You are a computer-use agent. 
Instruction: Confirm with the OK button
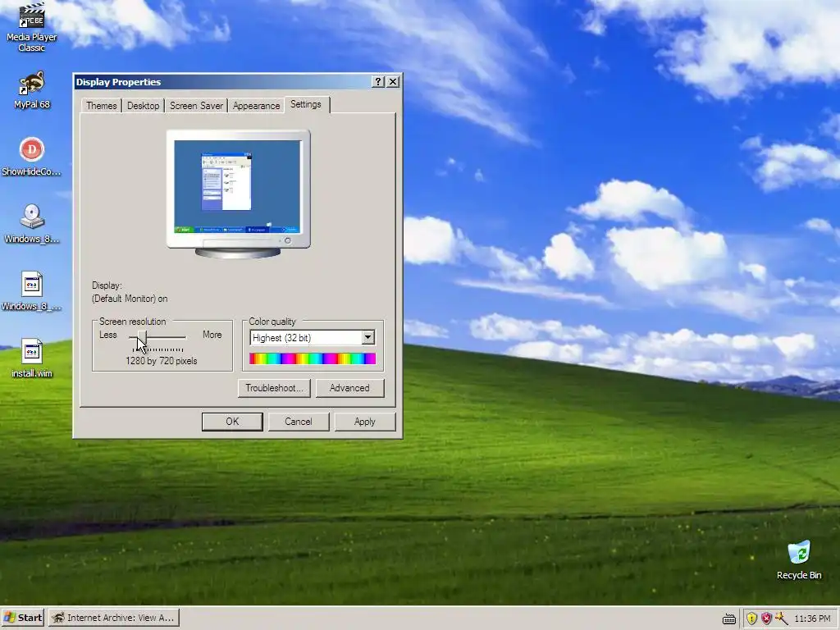(232, 422)
